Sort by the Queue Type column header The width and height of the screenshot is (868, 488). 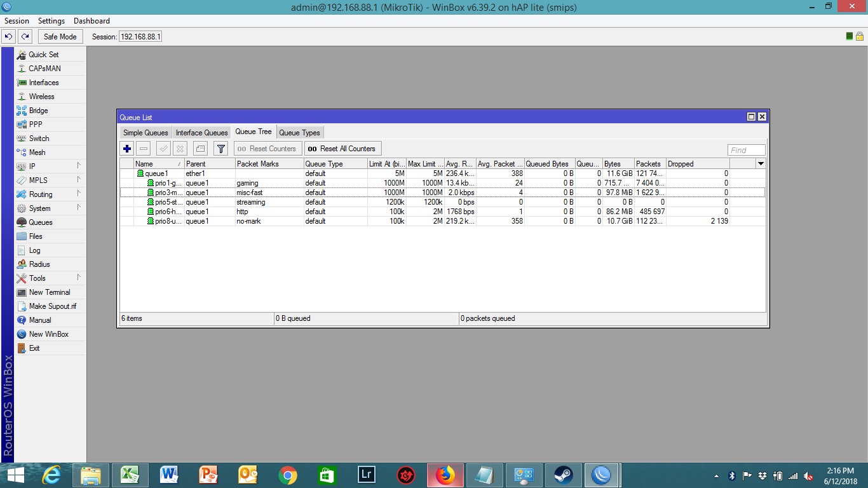(336, 164)
